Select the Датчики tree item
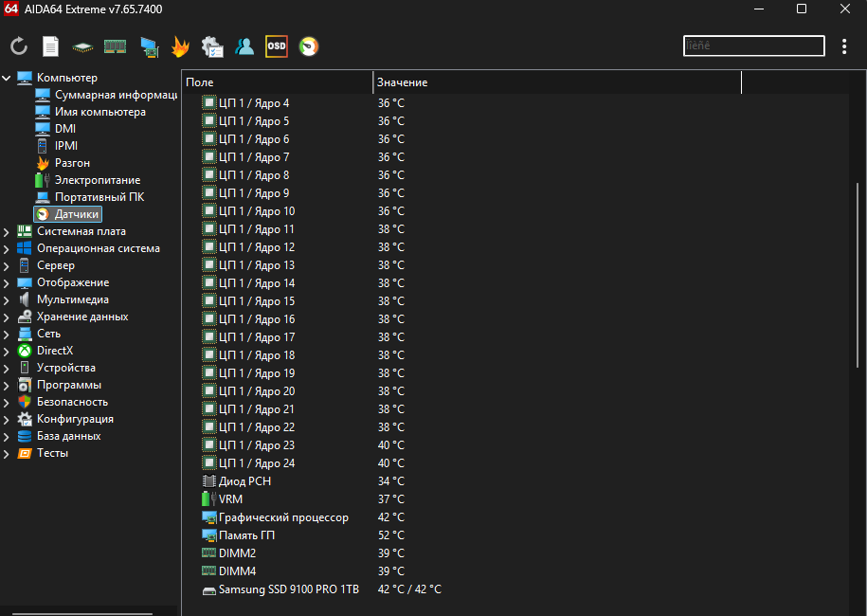Screen dimensions: 867x616 [67, 214]
